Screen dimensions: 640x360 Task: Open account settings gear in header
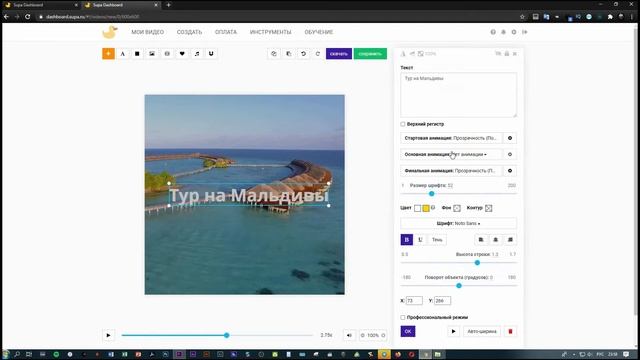(x=514, y=32)
